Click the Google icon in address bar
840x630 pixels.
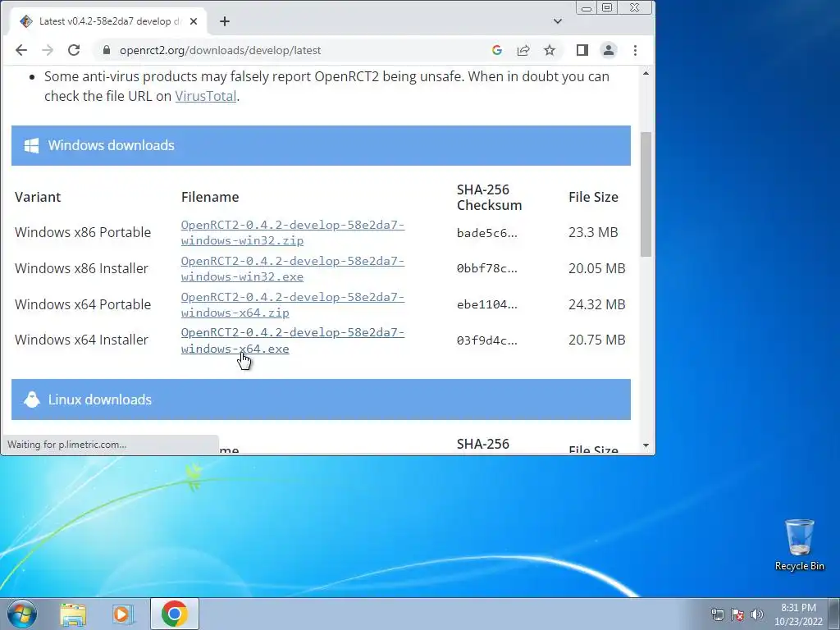[x=496, y=50]
